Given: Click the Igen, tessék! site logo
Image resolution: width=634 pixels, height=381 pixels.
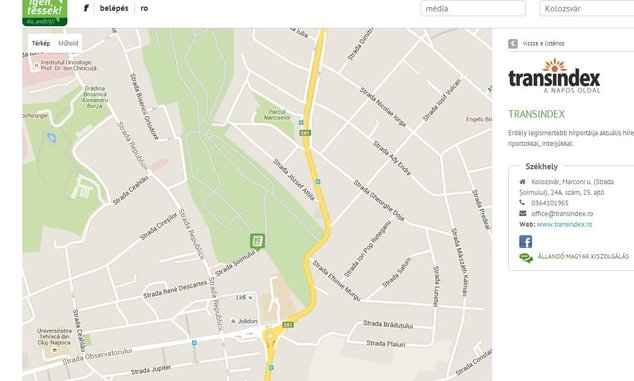Looking at the screenshot, I should pos(45,12).
